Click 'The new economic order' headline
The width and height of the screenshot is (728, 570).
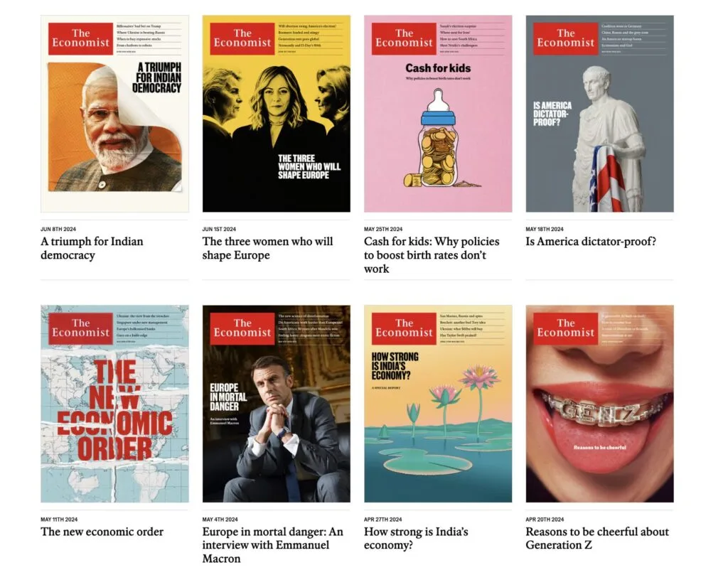pos(102,532)
